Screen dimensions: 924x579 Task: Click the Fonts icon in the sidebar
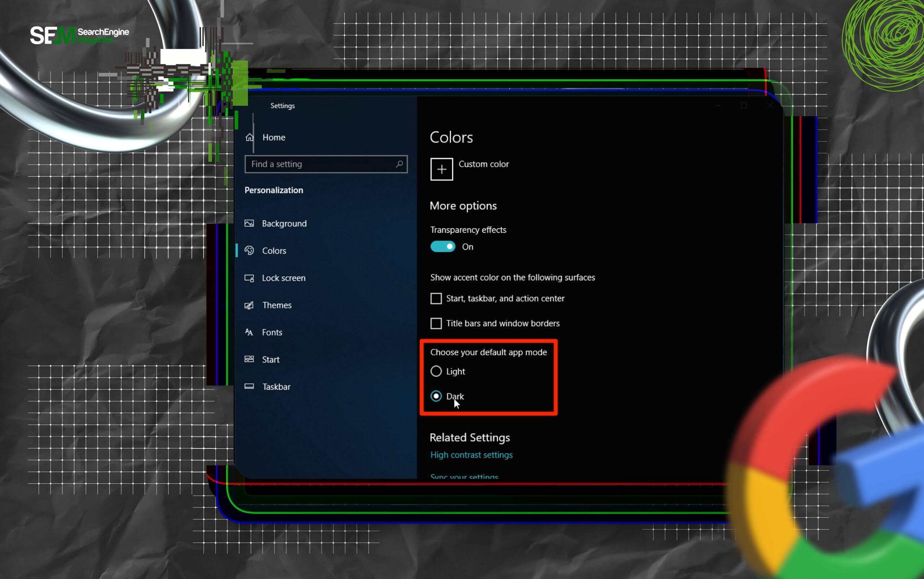click(x=249, y=332)
